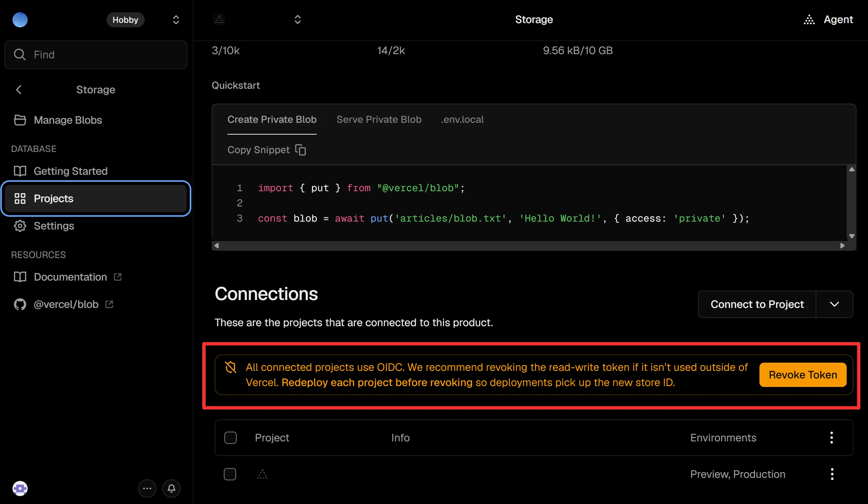The image size is (868, 504).
Task: Click the GitHub octocat icon
Action: pyautogui.click(x=20, y=304)
